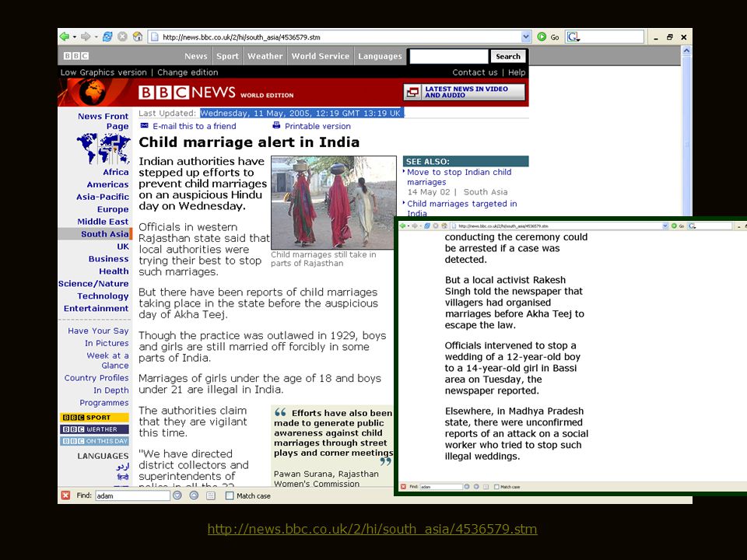Select Americas in the left sidebar
747x560 pixels.
pos(107,184)
